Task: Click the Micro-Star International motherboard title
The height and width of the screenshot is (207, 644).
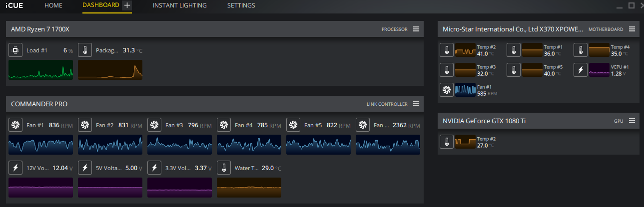Action: coord(513,29)
